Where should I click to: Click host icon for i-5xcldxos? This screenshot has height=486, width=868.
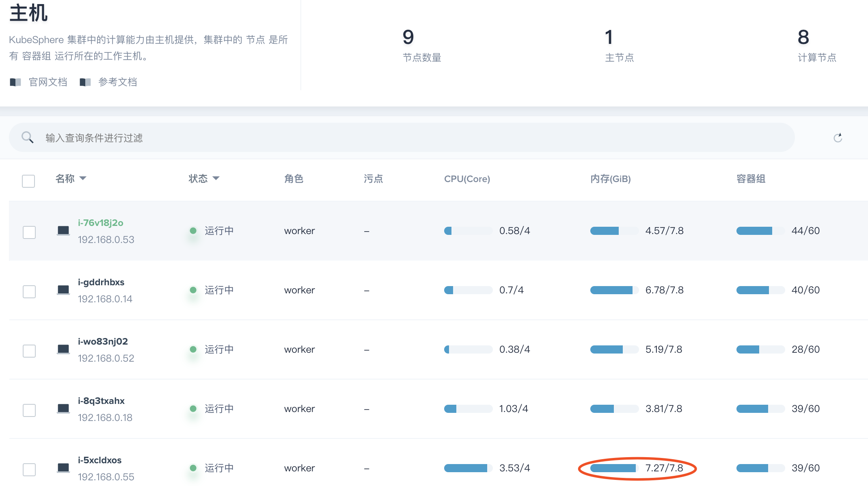63,468
